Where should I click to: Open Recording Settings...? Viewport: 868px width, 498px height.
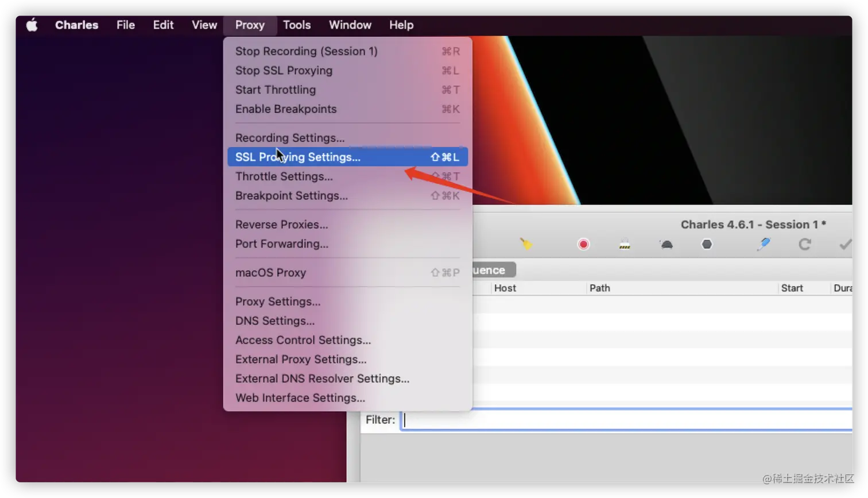point(347,138)
